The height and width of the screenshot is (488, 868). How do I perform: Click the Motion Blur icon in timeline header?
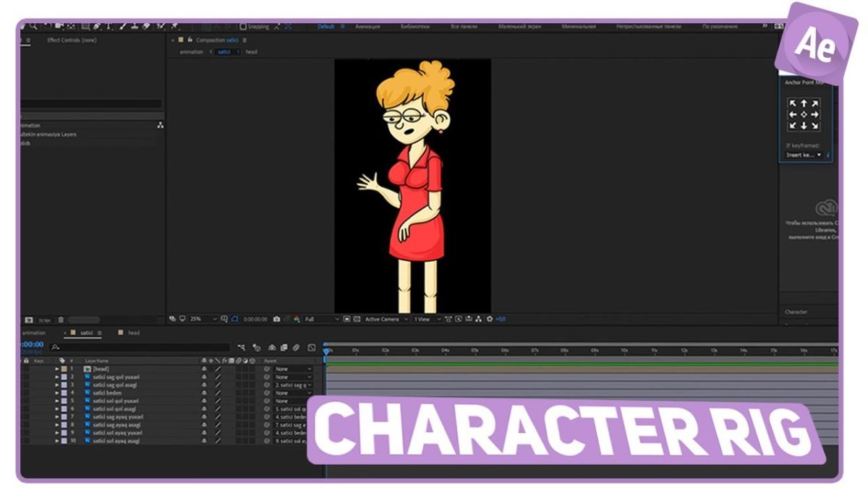[295, 348]
